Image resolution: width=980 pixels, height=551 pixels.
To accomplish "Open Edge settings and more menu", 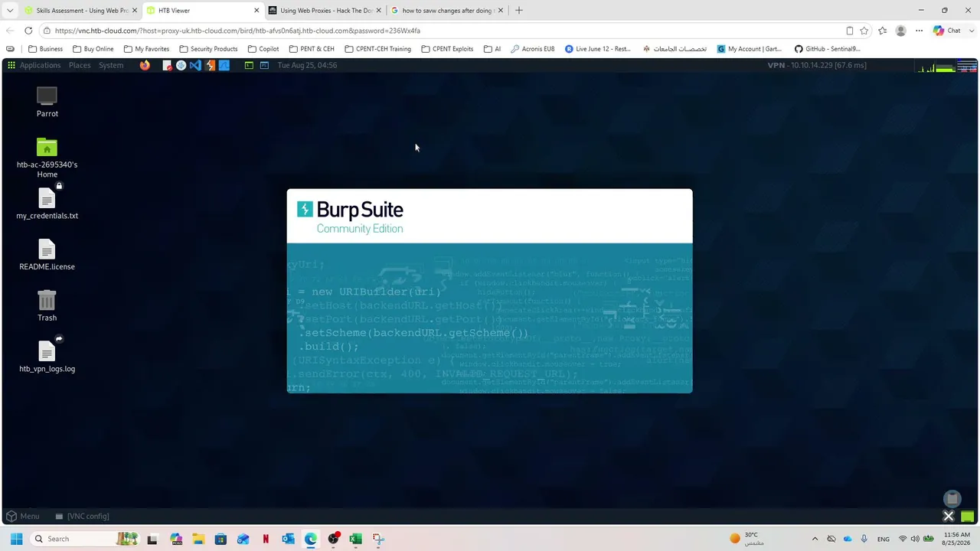I will 920,31.
